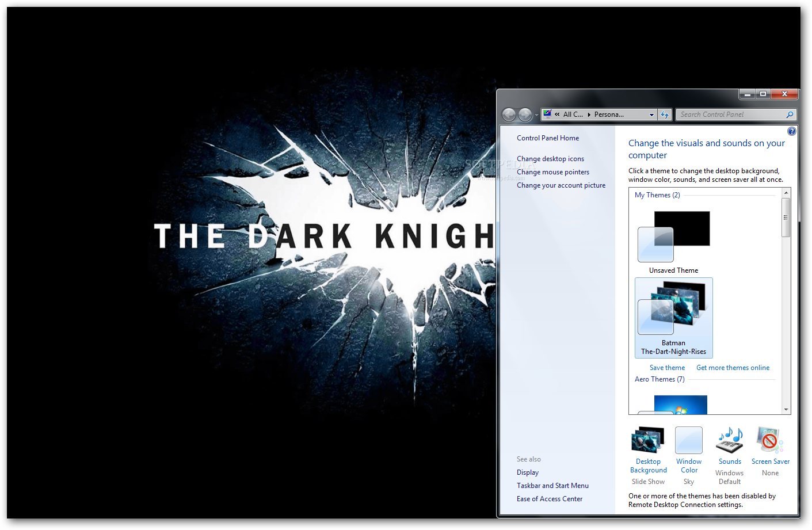Click the 'Persona...' breadcrumb segment

[x=609, y=115]
